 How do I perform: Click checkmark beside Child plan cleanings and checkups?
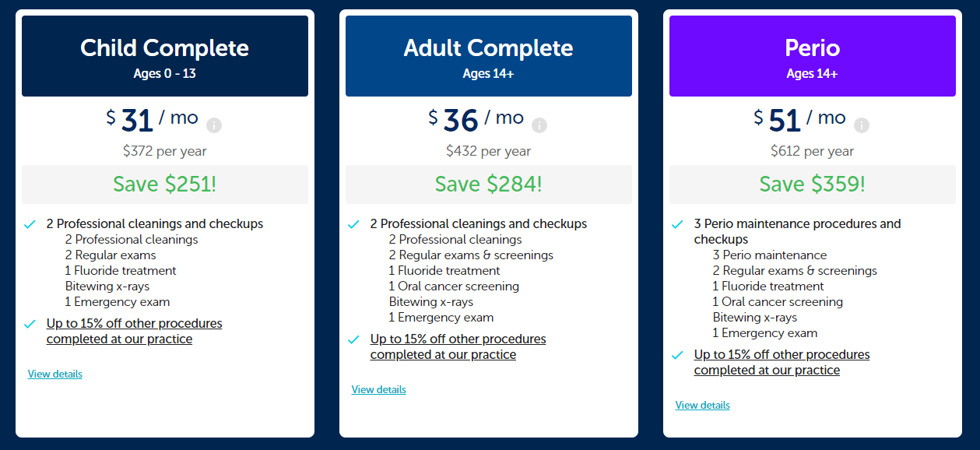(30, 224)
